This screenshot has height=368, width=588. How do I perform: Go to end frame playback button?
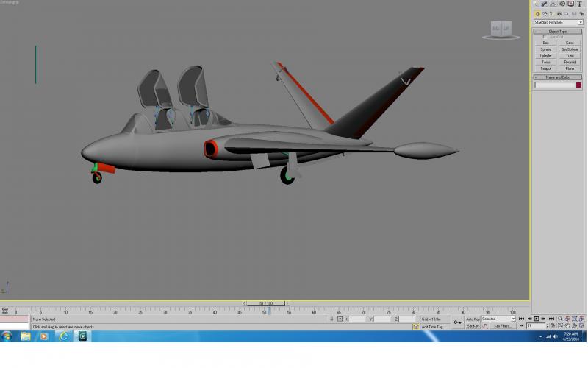(552, 319)
